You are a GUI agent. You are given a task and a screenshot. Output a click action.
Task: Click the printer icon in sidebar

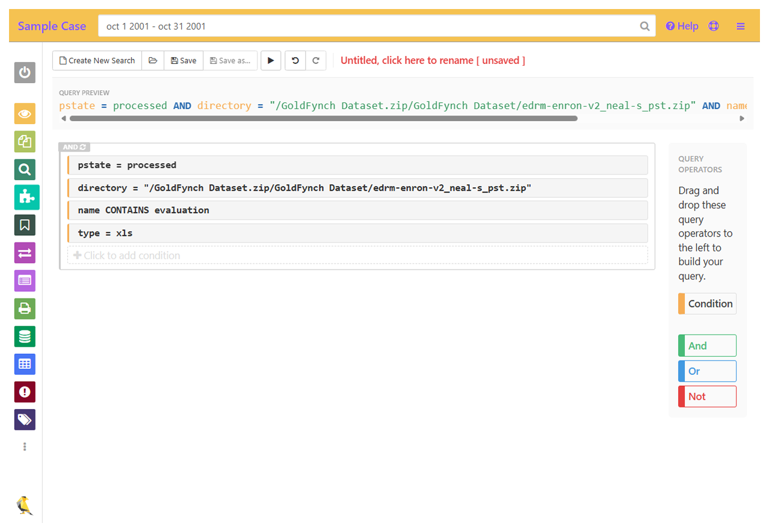click(25, 309)
